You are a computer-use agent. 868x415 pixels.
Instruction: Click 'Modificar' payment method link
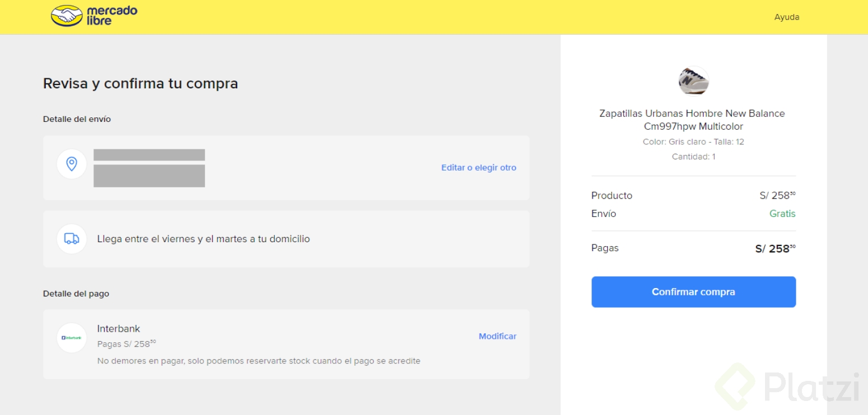click(498, 336)
